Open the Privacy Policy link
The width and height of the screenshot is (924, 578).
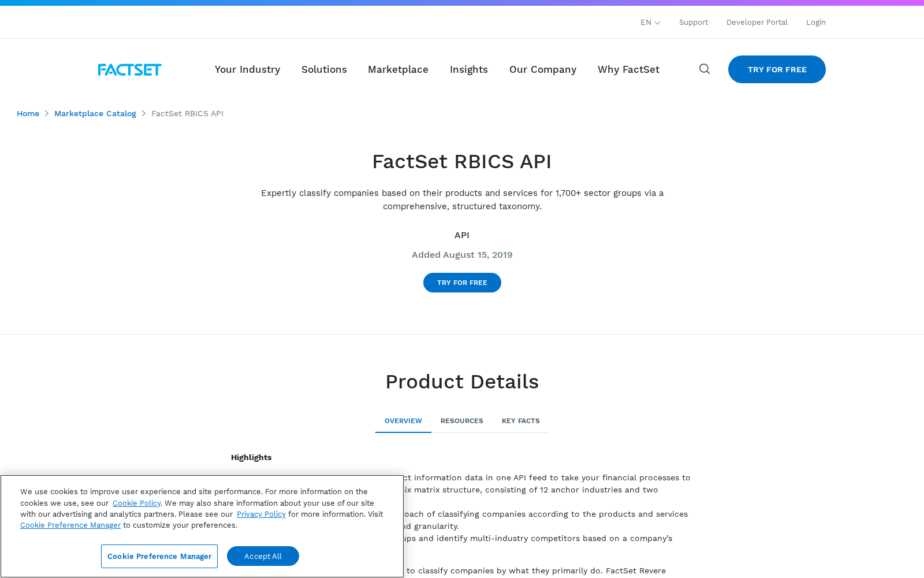[x=261, y=514]
